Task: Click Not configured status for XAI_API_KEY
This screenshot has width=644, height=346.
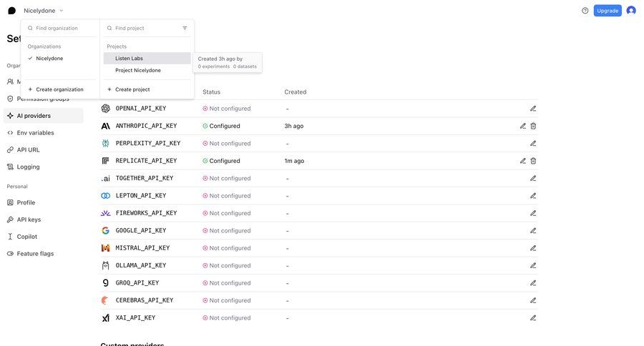Action: (227, 318)
